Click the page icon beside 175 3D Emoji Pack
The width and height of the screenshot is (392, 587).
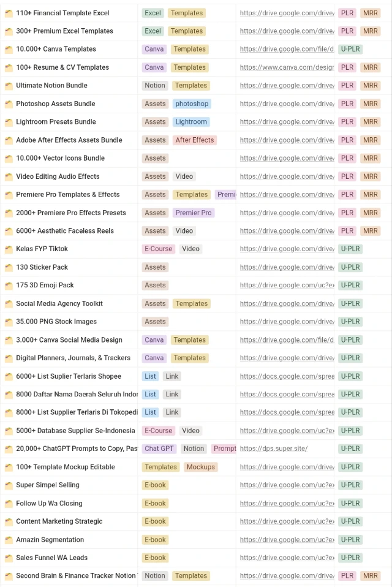pos(9,286)
